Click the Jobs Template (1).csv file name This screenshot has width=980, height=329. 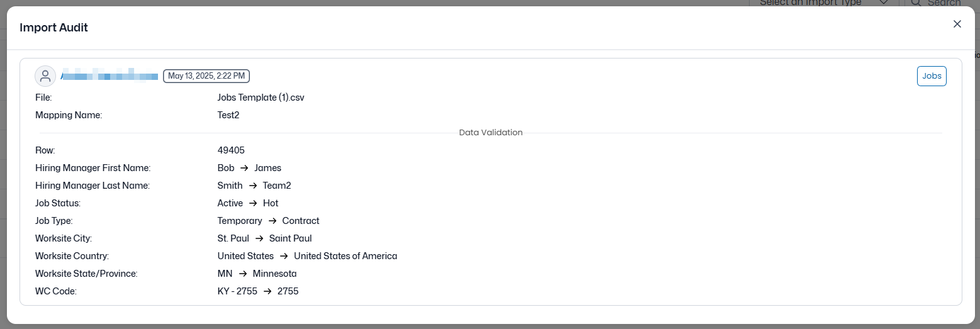[x=261, y=98]
